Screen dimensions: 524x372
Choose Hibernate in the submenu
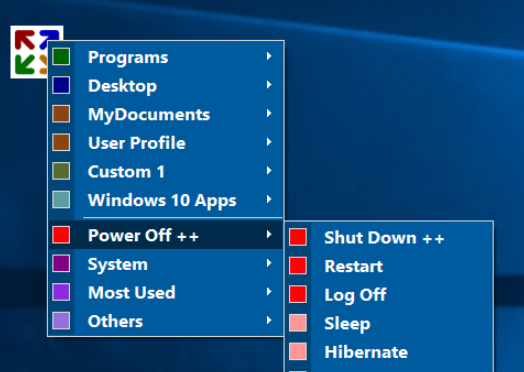pyautogui.click(x=389, y=352)
